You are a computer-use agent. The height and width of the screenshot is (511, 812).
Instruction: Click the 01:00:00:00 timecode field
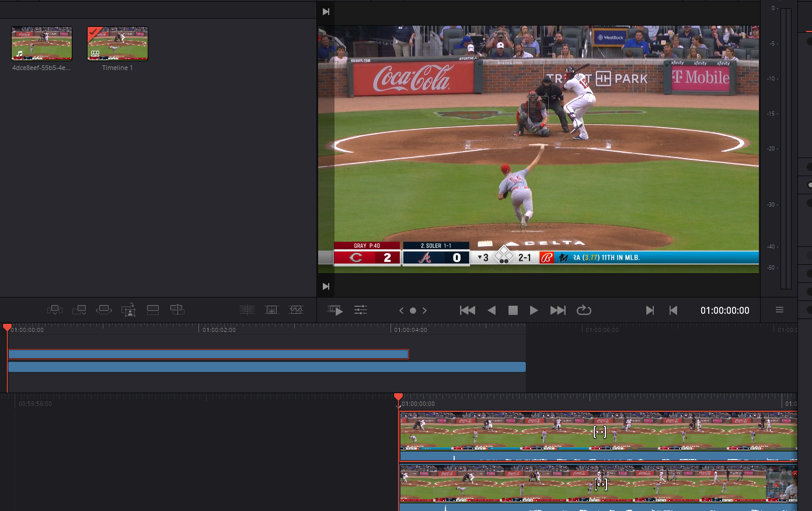[725, 310]
